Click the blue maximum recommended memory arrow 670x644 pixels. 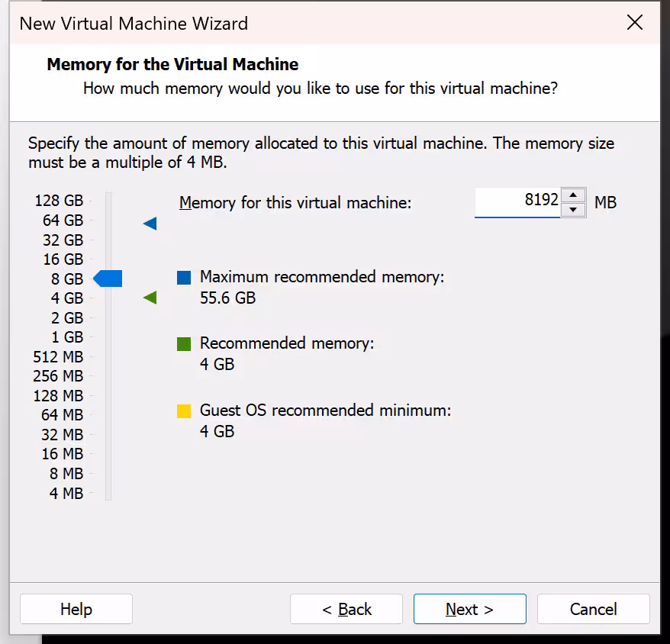click(150, 224)
